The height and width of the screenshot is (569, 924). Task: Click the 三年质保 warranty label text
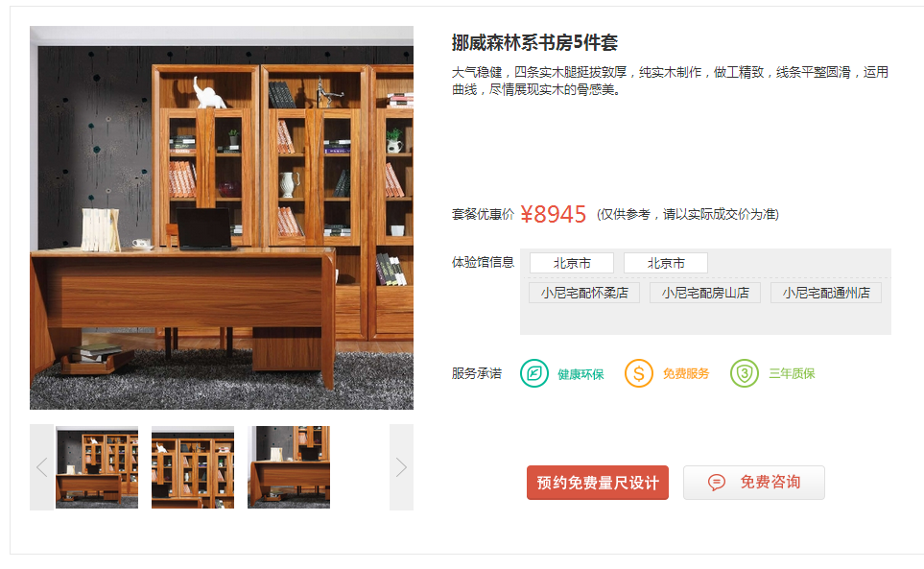tap(792, 373)
